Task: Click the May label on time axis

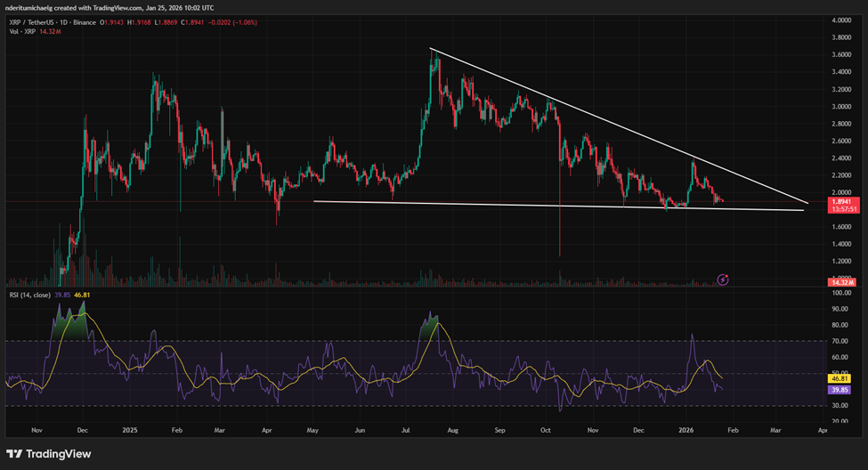Action: (x=312, y=430)
